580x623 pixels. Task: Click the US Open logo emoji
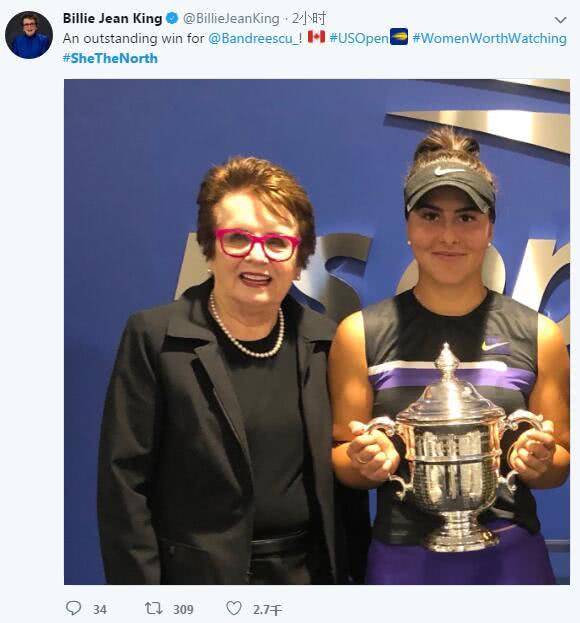coord(399,37)
